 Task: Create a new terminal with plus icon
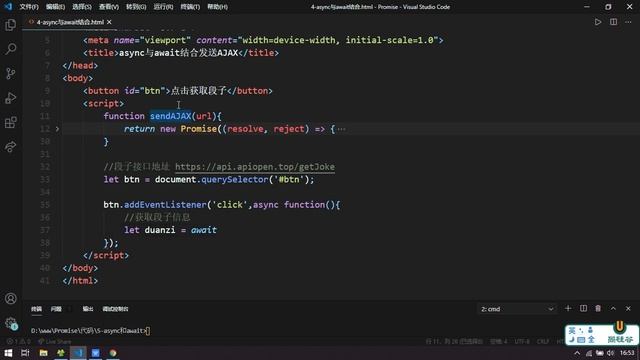(568, 309)
